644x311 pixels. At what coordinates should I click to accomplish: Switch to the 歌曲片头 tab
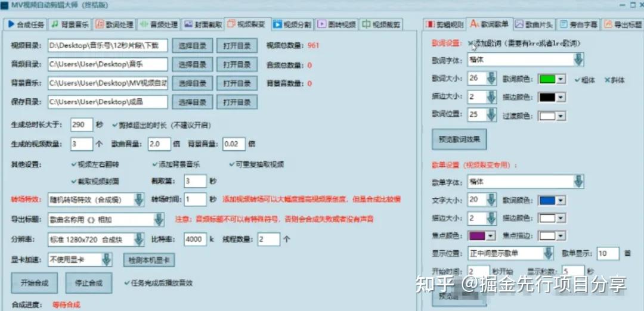534,24
